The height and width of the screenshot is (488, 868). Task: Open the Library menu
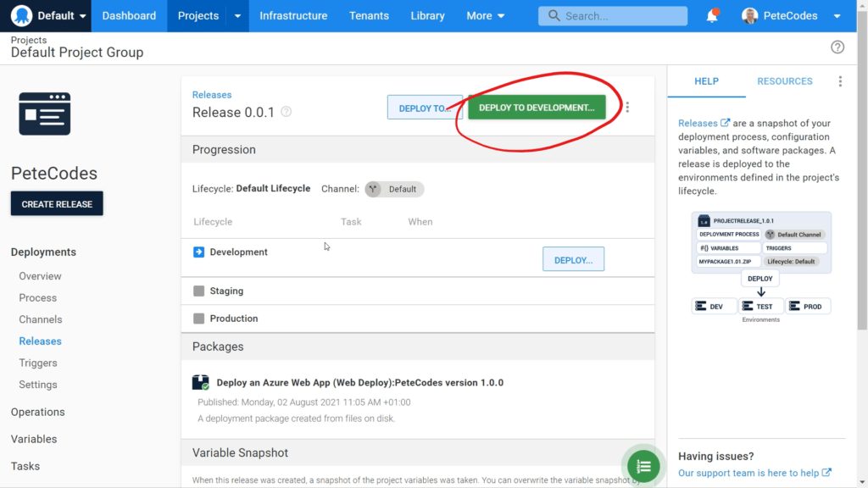tap(427, 15)
